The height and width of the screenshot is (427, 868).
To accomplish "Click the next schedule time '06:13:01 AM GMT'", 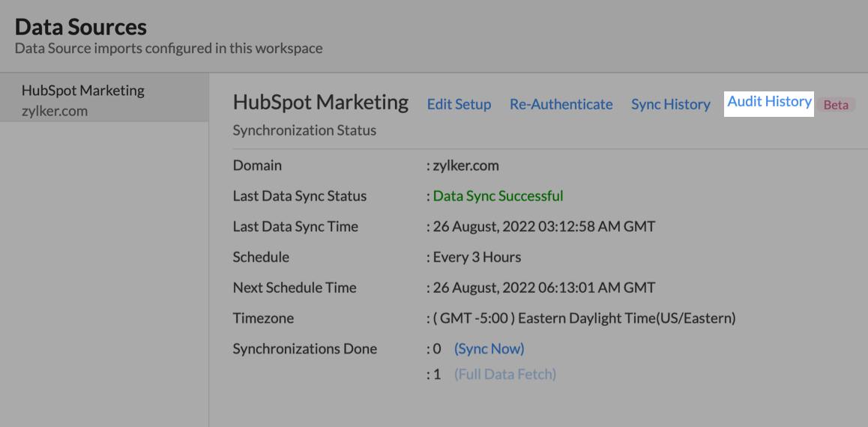I will coord(597,288).
